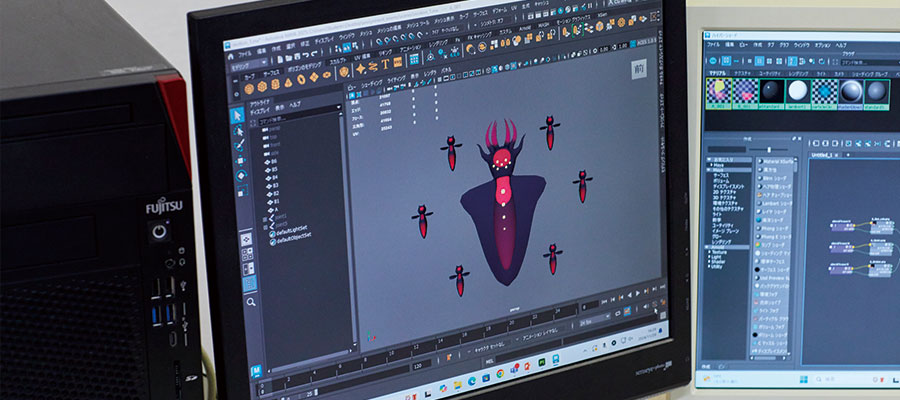
Task: Click the 前 view cube face
Action: click(x=640, y=69)
